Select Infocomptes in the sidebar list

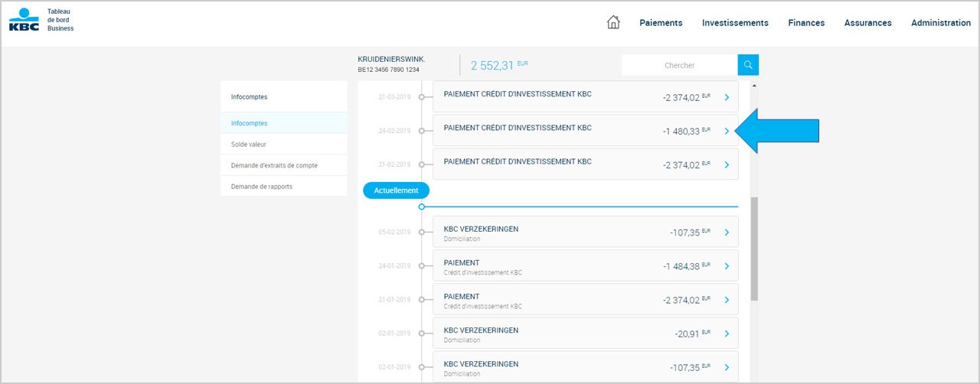pyautogui.click(x=283, y=123)
